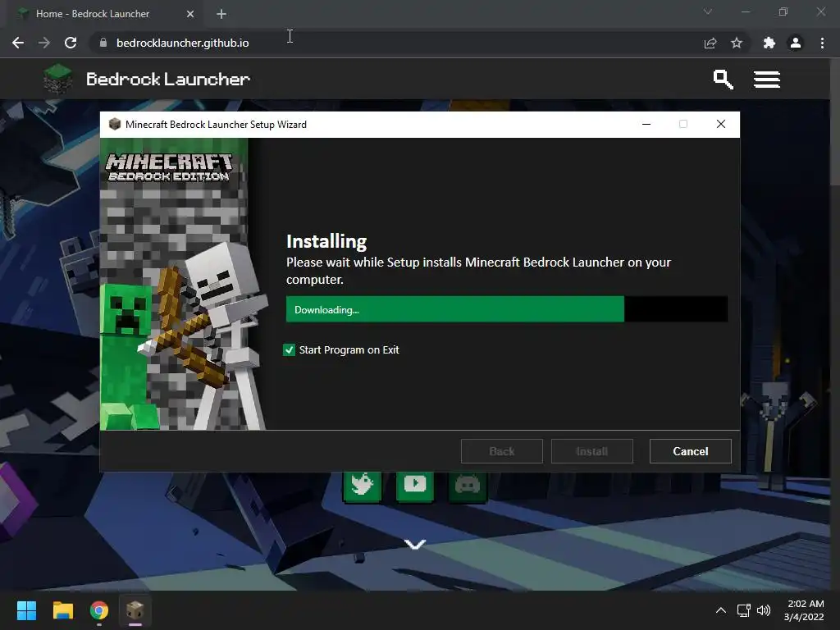Click the disabled Back button in wizard
This screenshot has height=630, width=840.
point(501,451)
